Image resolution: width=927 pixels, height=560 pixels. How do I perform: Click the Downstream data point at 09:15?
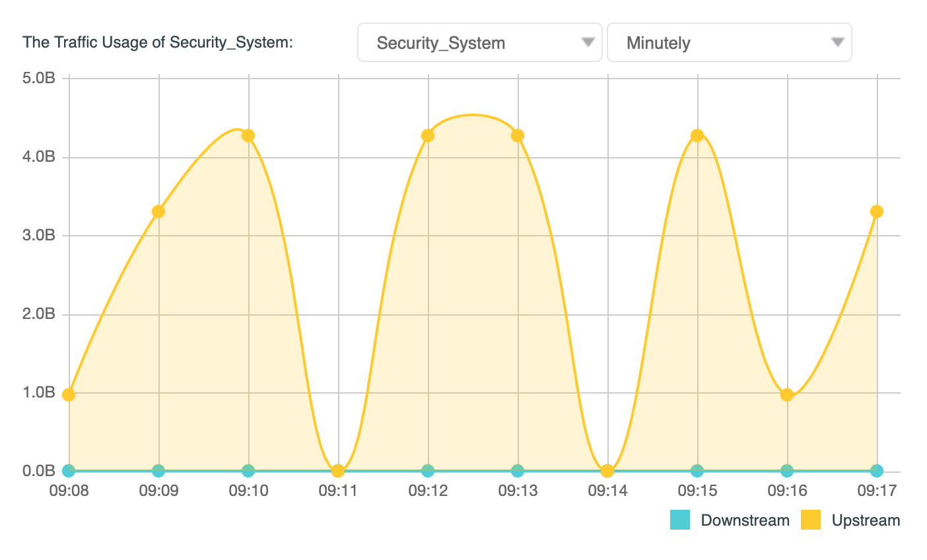tap(697, 471)
